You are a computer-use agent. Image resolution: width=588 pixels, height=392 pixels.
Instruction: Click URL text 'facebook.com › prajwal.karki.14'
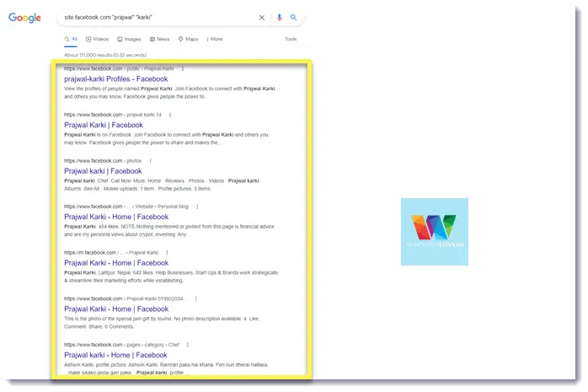[113, 115]
